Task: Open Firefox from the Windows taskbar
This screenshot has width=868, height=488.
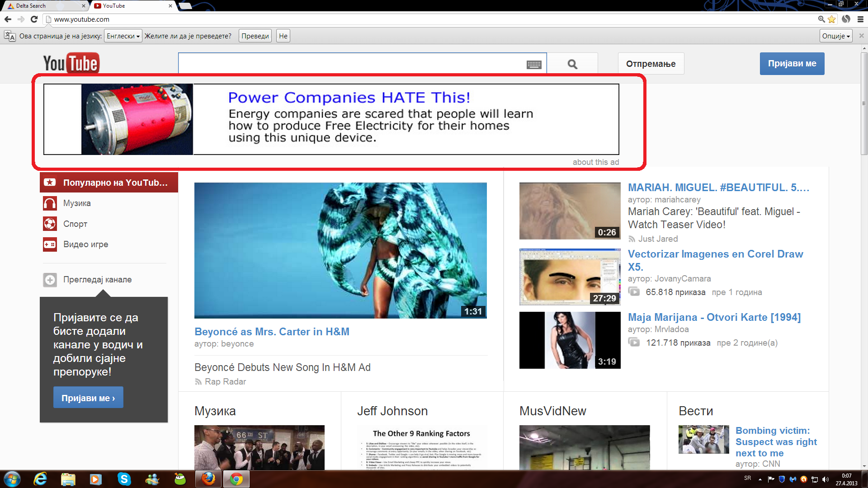Action: coord(208,479)
